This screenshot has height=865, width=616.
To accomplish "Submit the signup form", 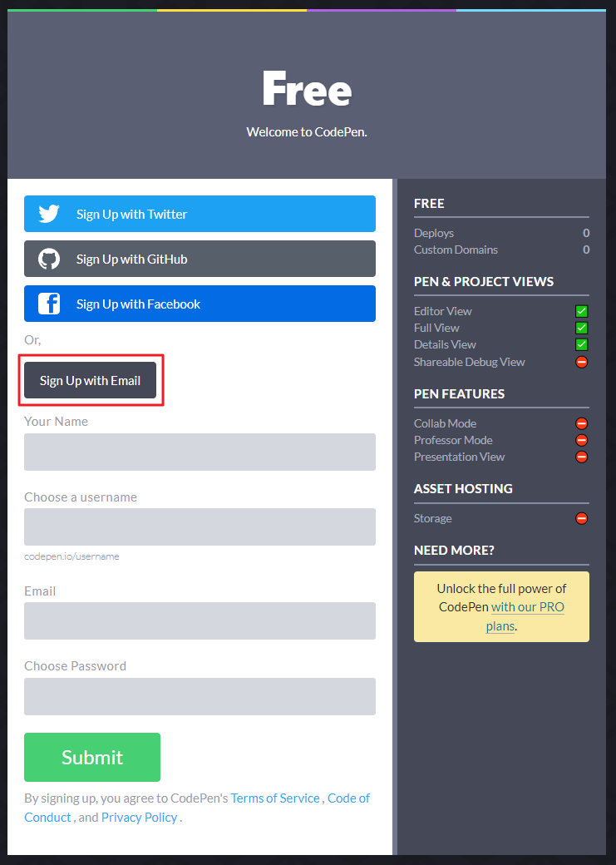I will click(92, 757).
